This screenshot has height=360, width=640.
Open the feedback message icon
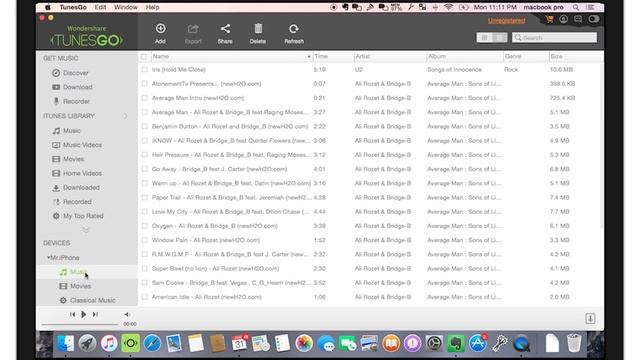578,19
